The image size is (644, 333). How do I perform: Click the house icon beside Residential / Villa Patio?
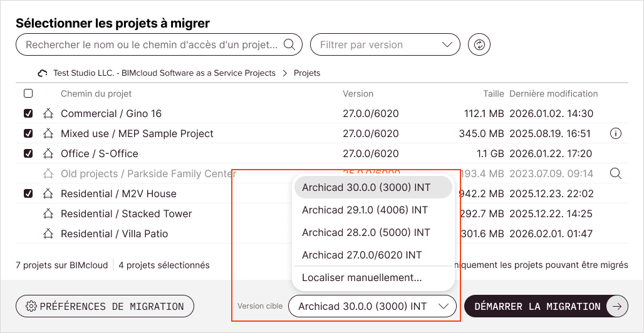(x=48, y=233)
